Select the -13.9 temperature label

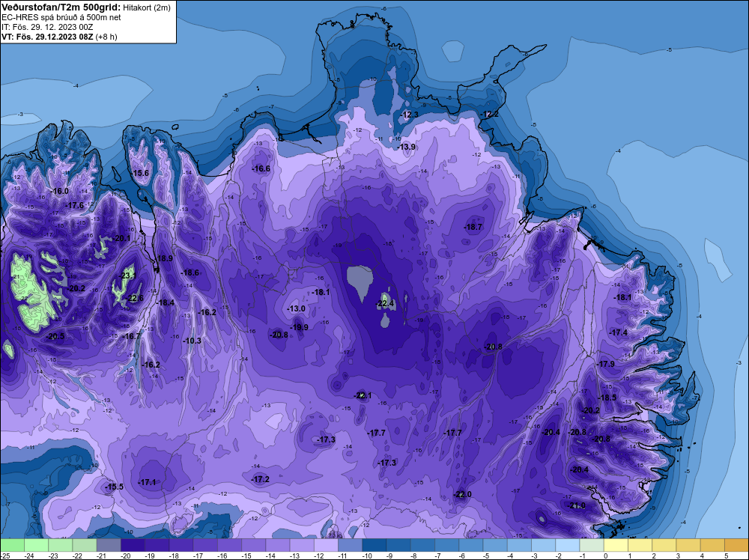[407, 147]
